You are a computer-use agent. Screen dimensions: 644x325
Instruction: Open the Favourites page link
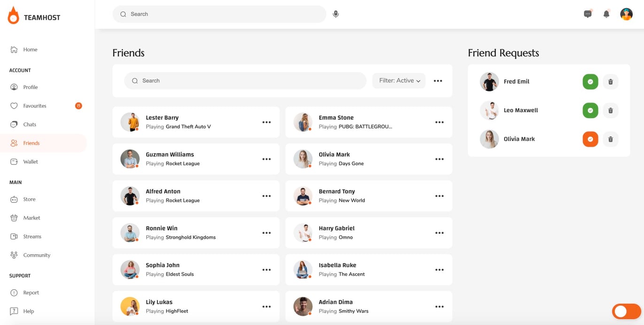click(35, 106)
